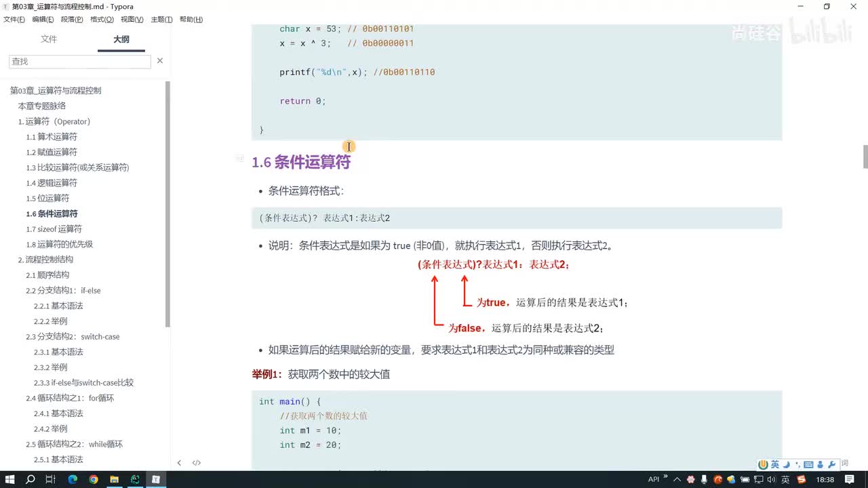The width and height of the screenshot is (868, 488).
Task: Place cursor on the 举例1 line
Action: 321,374
